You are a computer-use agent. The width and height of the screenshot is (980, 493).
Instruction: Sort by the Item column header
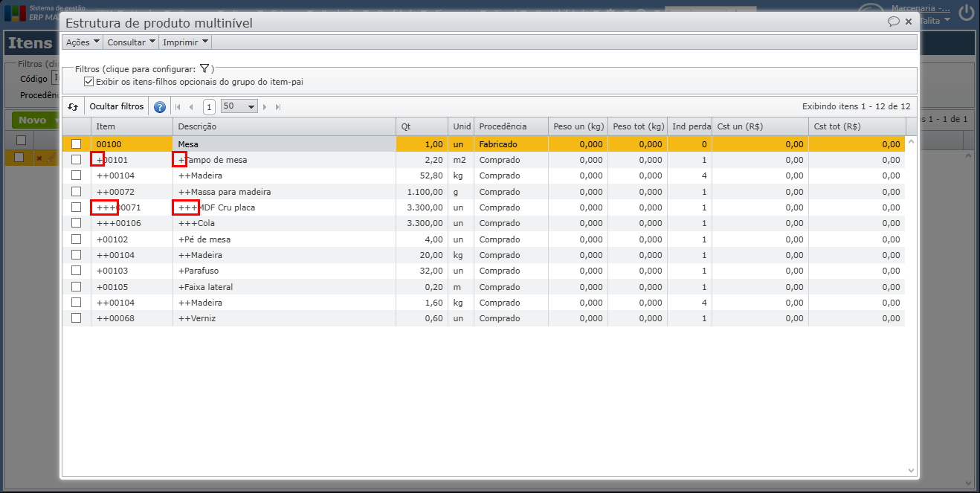132,126
